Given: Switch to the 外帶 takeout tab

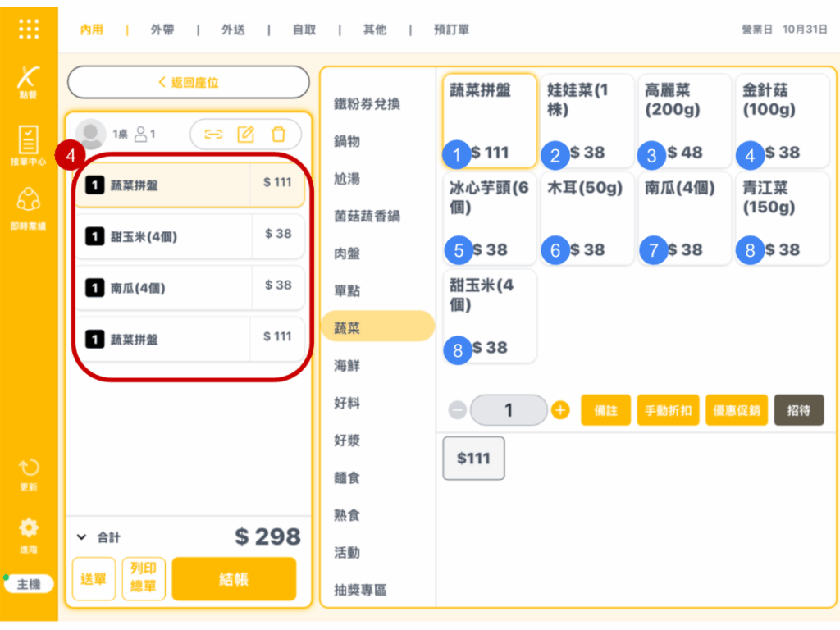Looking at the screenshot, I should (162, 30).
